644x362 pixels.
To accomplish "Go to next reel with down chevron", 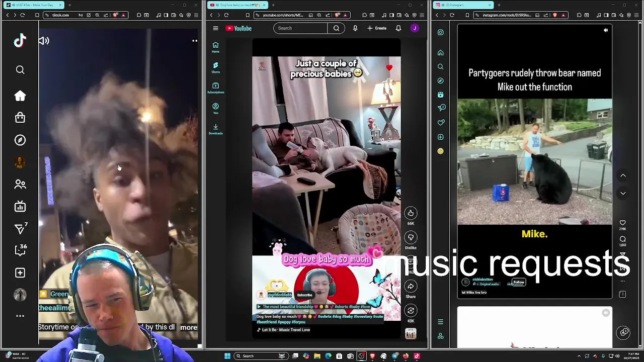I will (623, 193).
